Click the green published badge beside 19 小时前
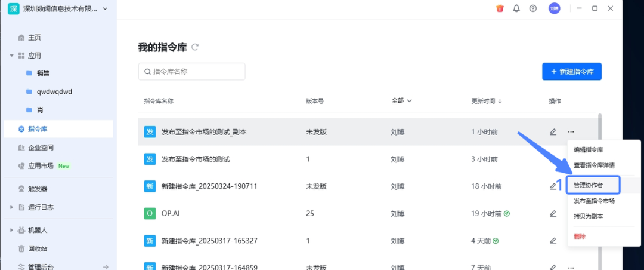The width and height of the screenshot is (644, 270). tap(507, 214)
